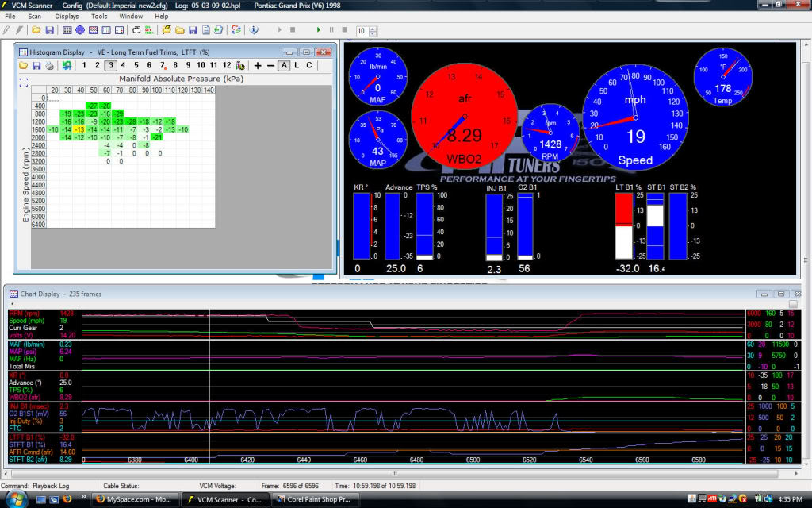Click the chart horizontal scrollbar thumb

(395, 473)
